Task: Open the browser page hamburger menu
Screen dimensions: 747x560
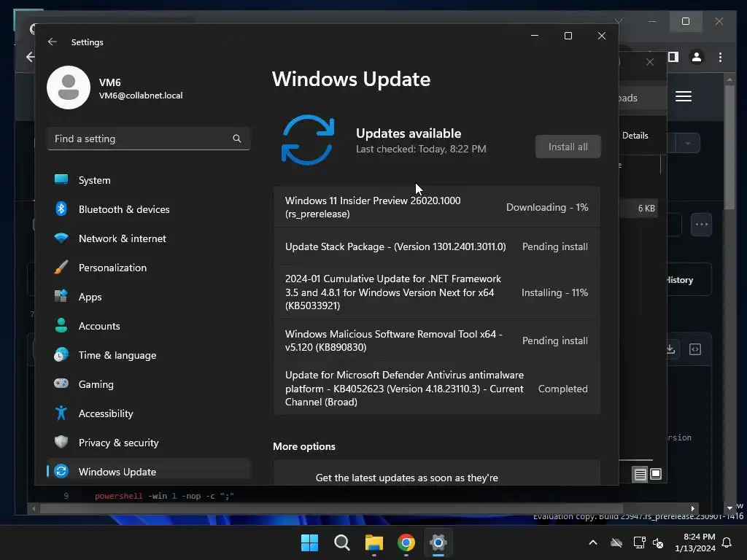Action: point(684,97)
